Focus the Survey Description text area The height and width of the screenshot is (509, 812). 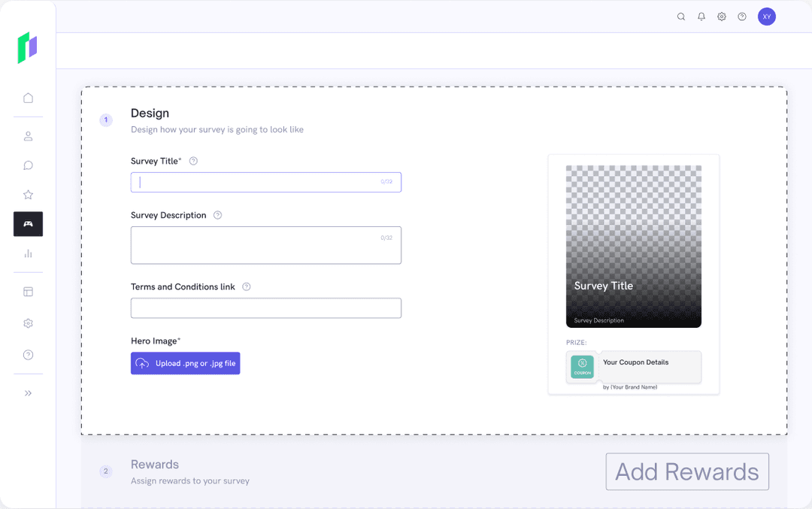tap(265, 245)
